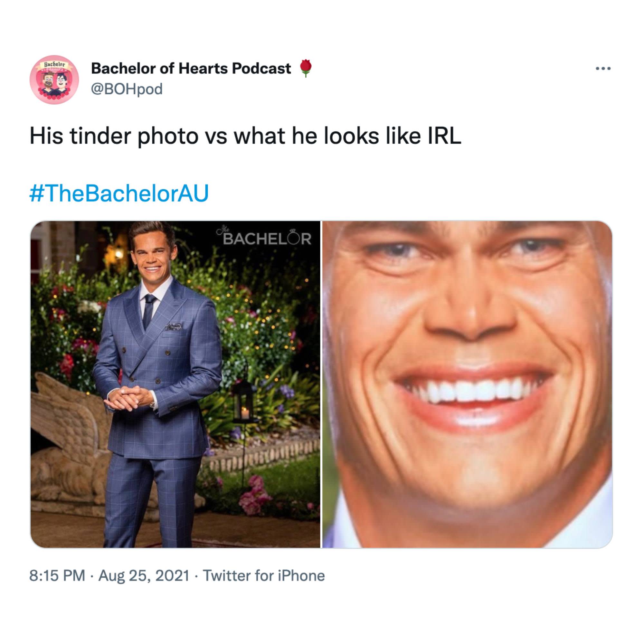Click The Bachelor logo watermark in photo
The width and height of the screenshot is (644, 644).
pyautogui.click(x=265, y=237)
